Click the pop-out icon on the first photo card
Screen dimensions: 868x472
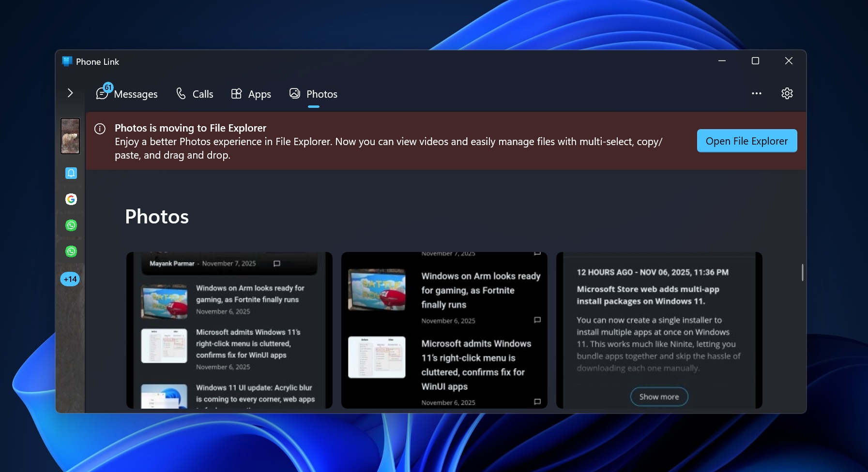276,264
